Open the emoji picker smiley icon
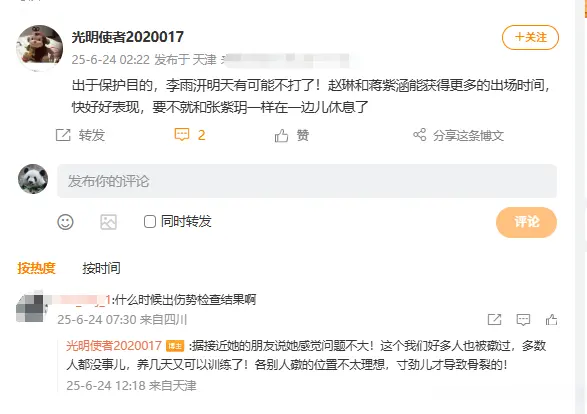Image resolution: width=587 pixels, height=414 pixels. point(65,222)
